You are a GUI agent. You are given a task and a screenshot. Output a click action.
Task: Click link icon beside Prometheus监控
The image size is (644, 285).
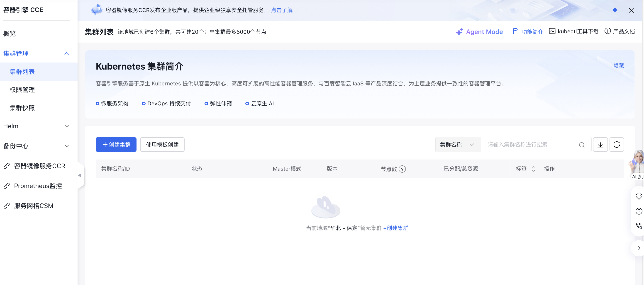(7, 186)
